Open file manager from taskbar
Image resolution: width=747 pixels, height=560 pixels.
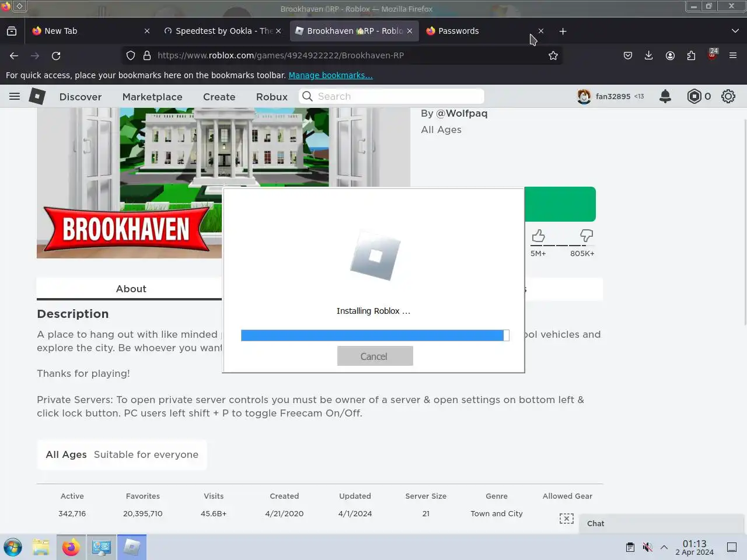pyautogui.click(x=41, y=547)
